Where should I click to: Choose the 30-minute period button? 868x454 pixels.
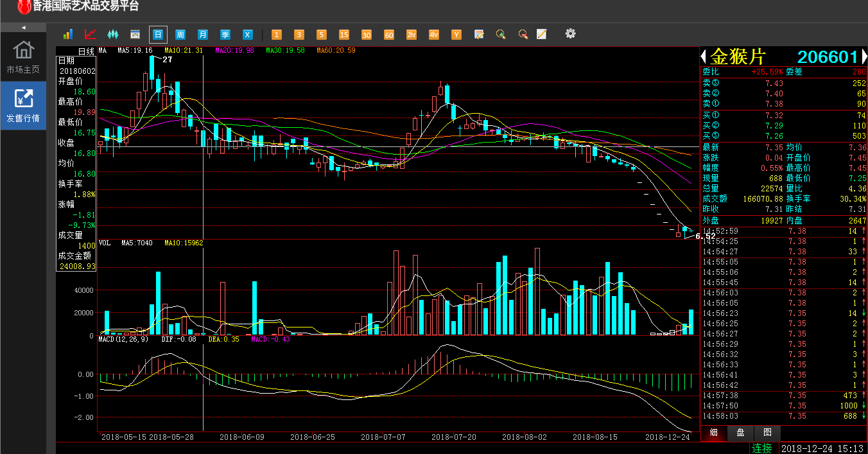367,34
